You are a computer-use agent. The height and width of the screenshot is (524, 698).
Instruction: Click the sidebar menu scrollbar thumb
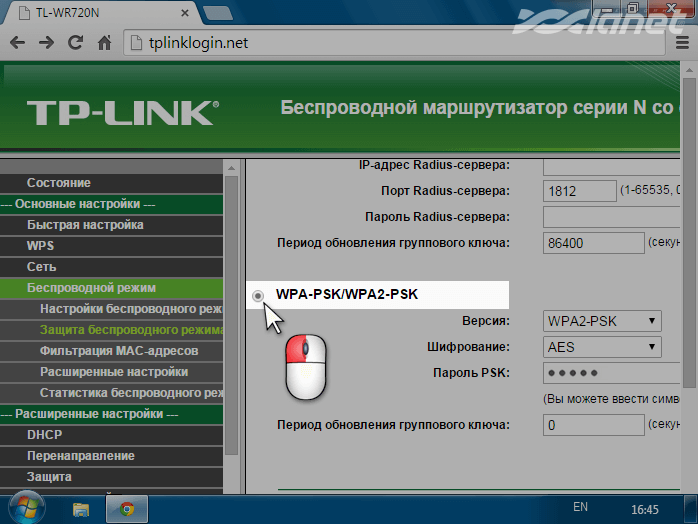[231, 315]
